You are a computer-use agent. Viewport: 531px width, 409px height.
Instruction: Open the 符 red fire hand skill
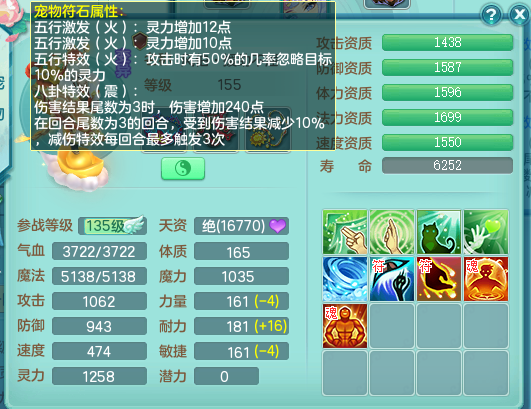tap(439, 279)
